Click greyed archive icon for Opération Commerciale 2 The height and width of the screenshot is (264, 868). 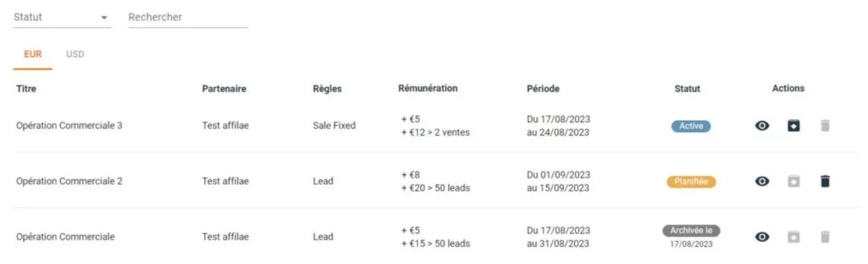pos(793,181)
